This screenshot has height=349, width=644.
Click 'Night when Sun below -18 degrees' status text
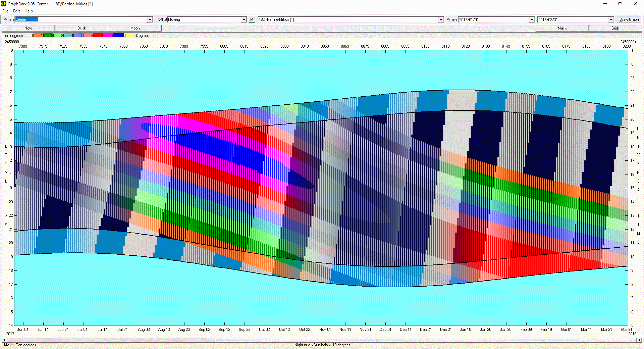(x=322, y=345)
